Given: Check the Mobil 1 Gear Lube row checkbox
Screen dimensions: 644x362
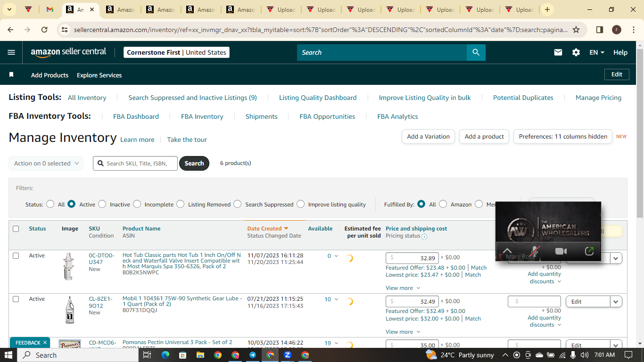Looking at the screenshot, I should click(16, 299).
